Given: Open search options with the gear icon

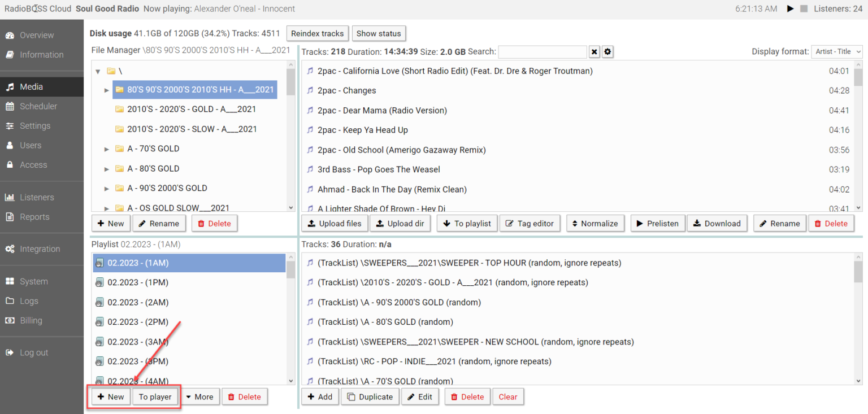Looking at the screenshot, I should click(x=607, y=51).
